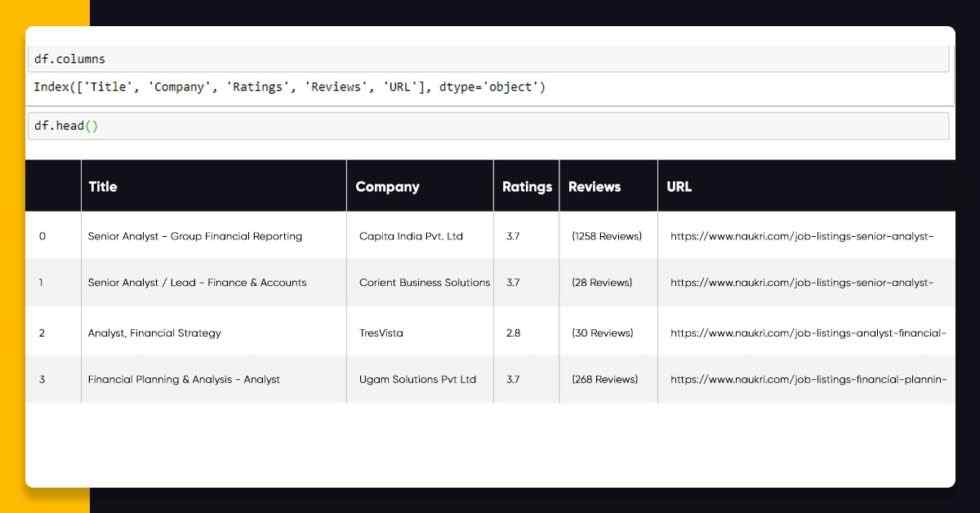
Task: Select the Index output line text
Action: (x=289, y=87)
